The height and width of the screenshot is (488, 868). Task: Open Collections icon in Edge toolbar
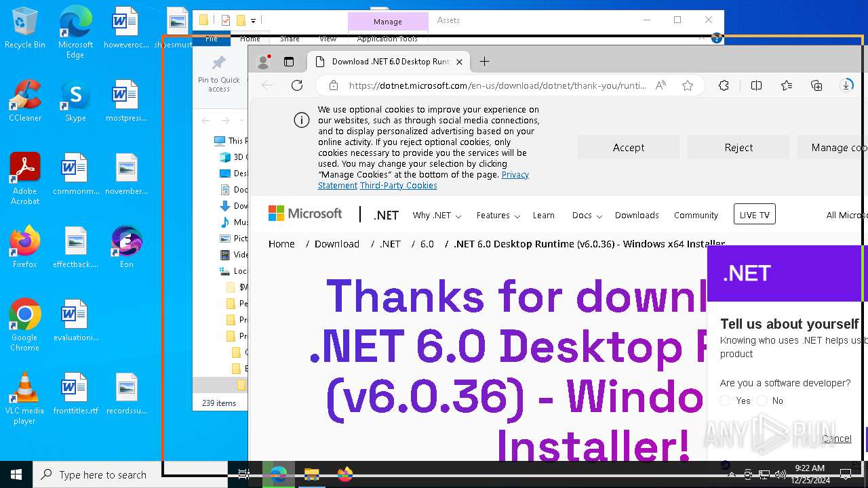tap(816, 85)
